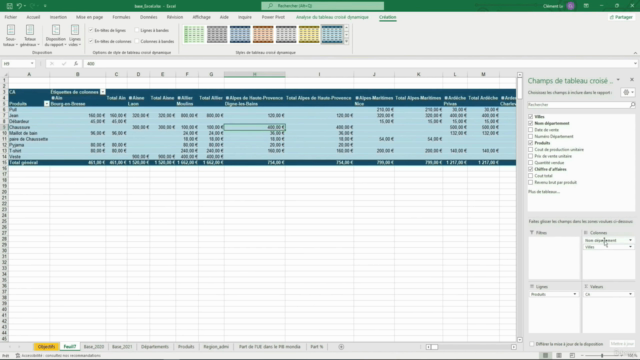Viewport: 640px width, 360px height.
Task: Open the Sous-totaux layout button
Action: [x=11, y=36]
